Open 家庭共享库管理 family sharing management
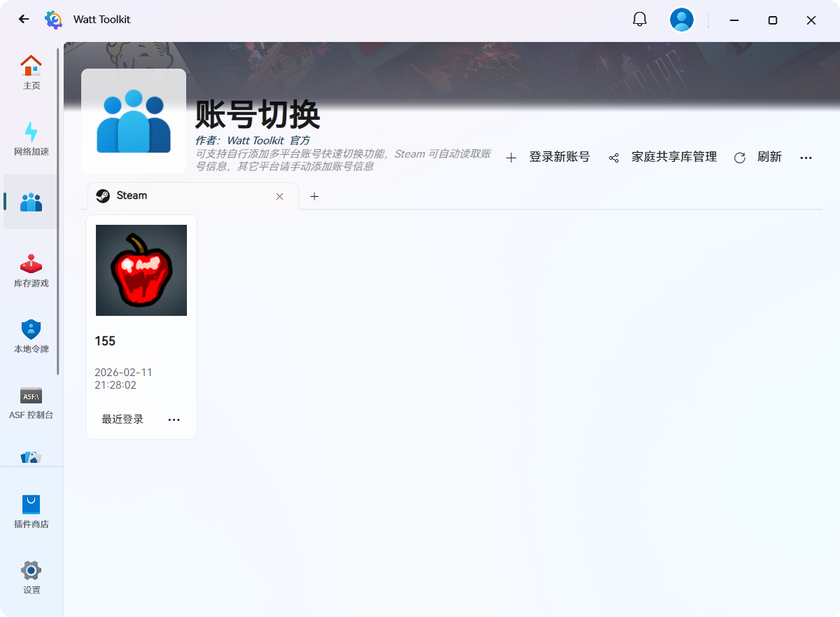The height and width of the screenshot is (617, 840). 663,158
